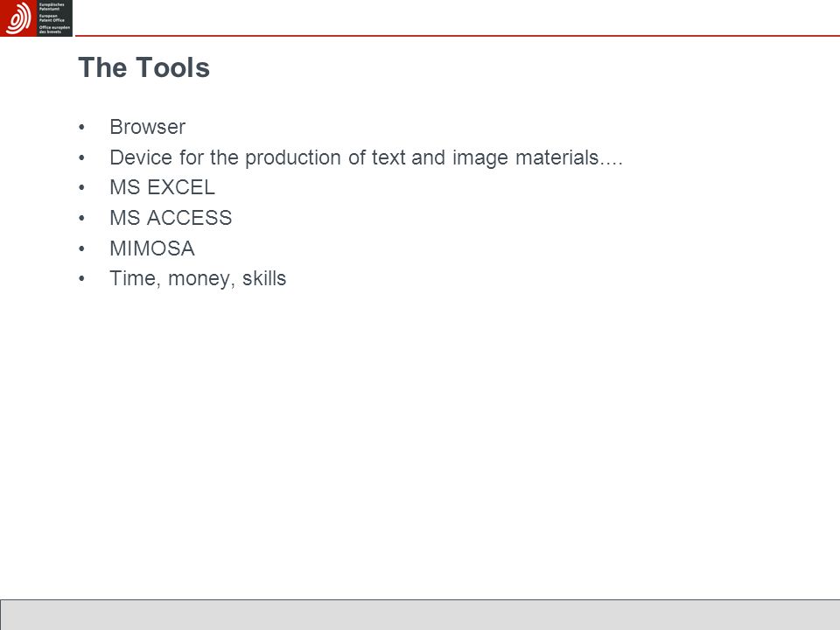Select the slide title The Tools

pyautogui.click(x=143, y=68)
